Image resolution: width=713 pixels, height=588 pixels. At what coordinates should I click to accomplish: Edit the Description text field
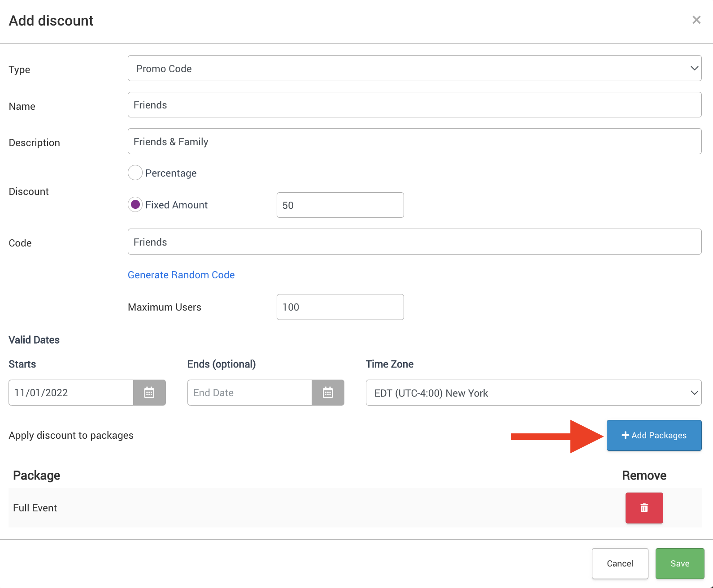coord(414,142)
